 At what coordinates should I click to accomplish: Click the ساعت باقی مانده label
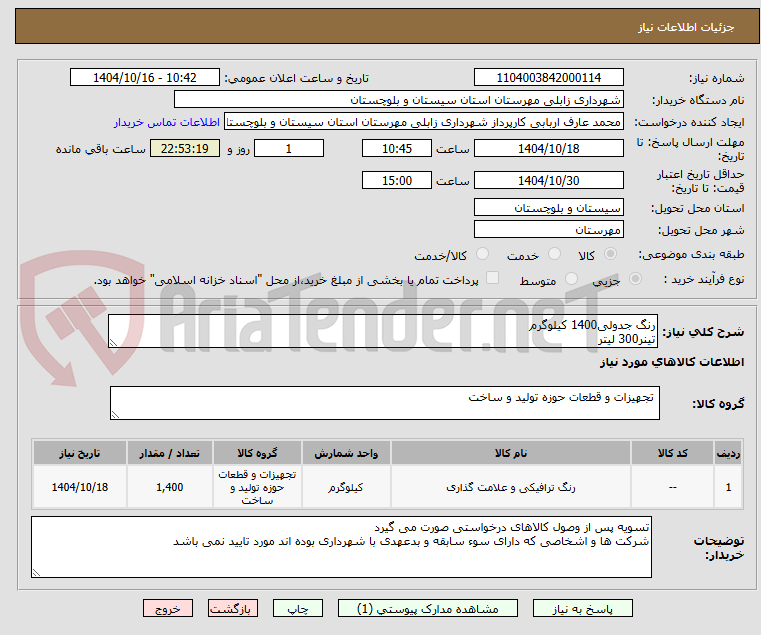click(100, 149)
